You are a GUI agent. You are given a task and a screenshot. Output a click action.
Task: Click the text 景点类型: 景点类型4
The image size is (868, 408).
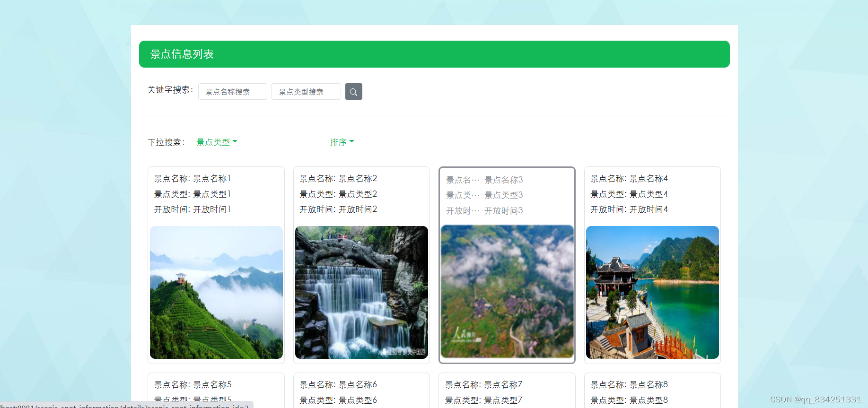point(629,194)
